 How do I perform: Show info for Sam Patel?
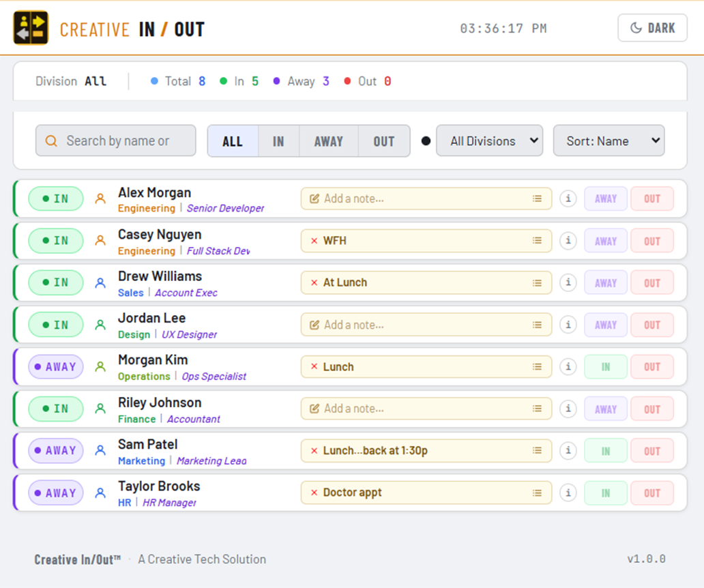tap(568, 450)
